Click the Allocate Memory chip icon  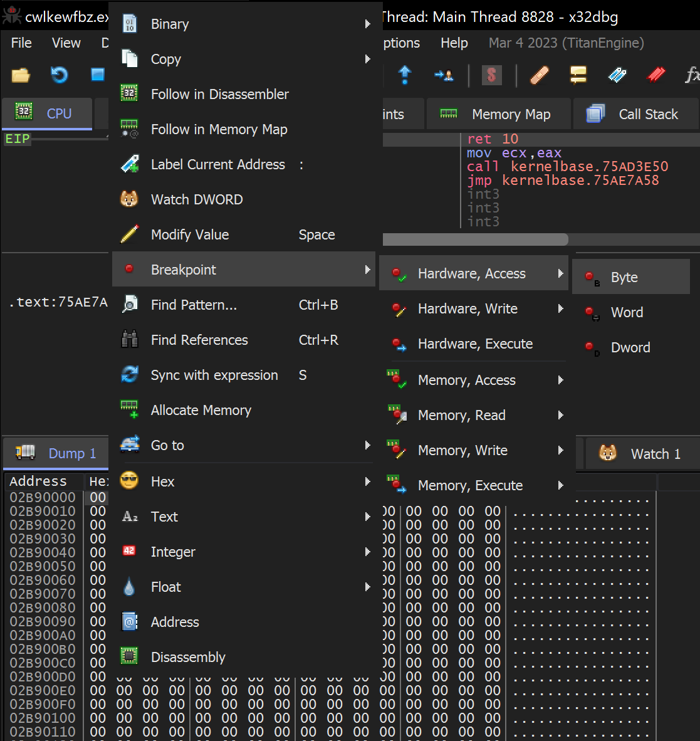click(x=130, y=409)
